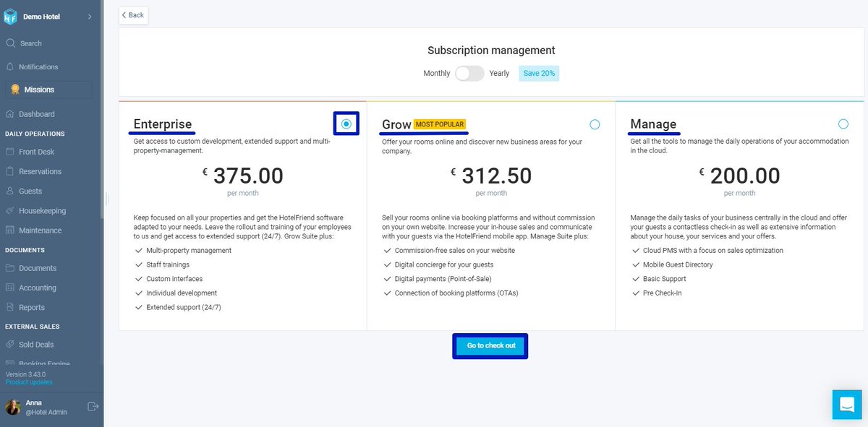Click Connection of booking platforms (OTAs)

(x=456, y=293)
